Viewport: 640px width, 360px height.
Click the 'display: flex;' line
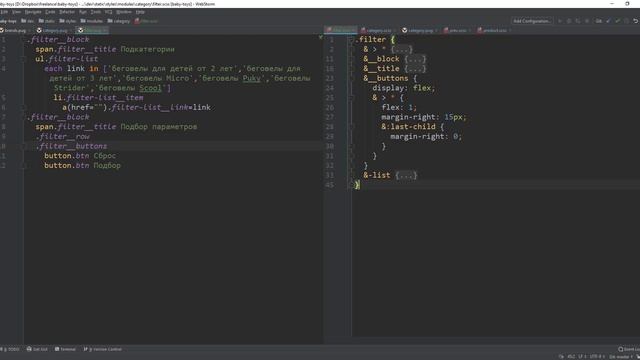(x=403, y=88)
